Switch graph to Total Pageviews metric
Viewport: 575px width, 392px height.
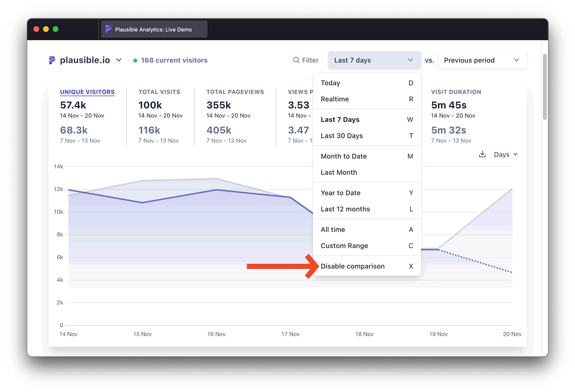pyautogui.click(x=235, y=92)
